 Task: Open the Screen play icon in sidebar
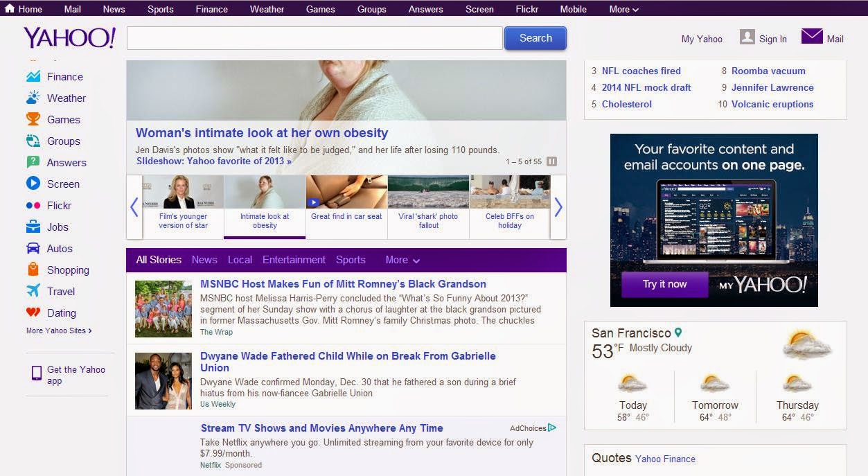pos(33,184)
